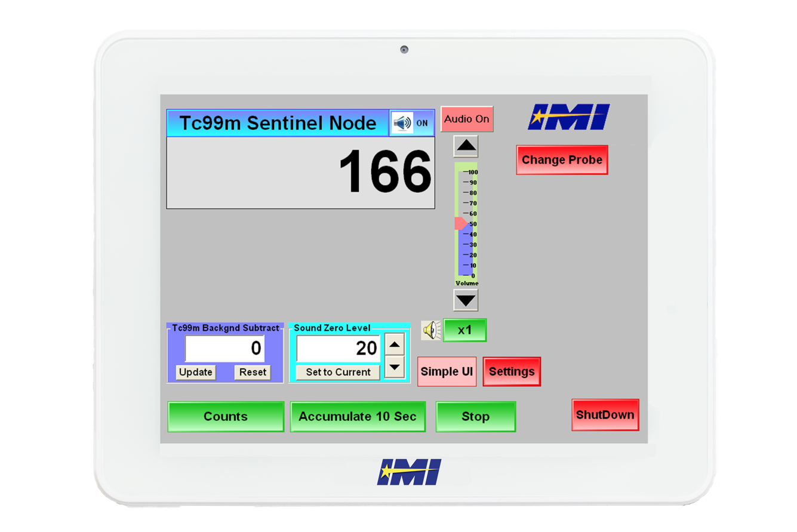Click the volume down arrow button
The width and height of the screenshot is (797, 532).
[466, 300]
